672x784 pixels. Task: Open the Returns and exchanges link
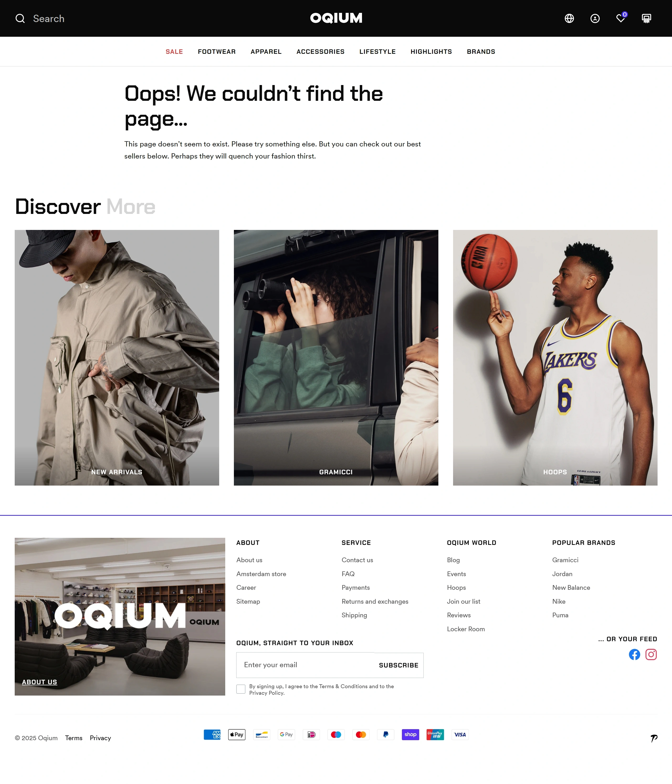pos(375,601)
